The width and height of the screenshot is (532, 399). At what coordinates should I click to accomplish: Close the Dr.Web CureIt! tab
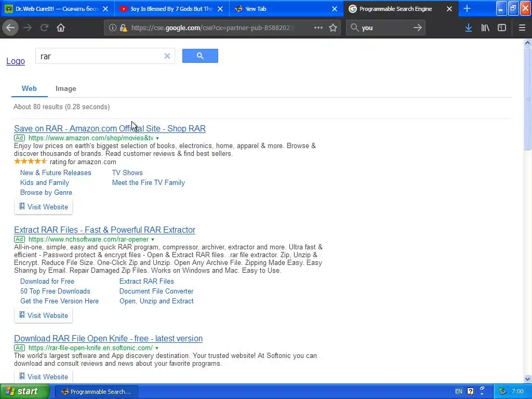[105, 9]
